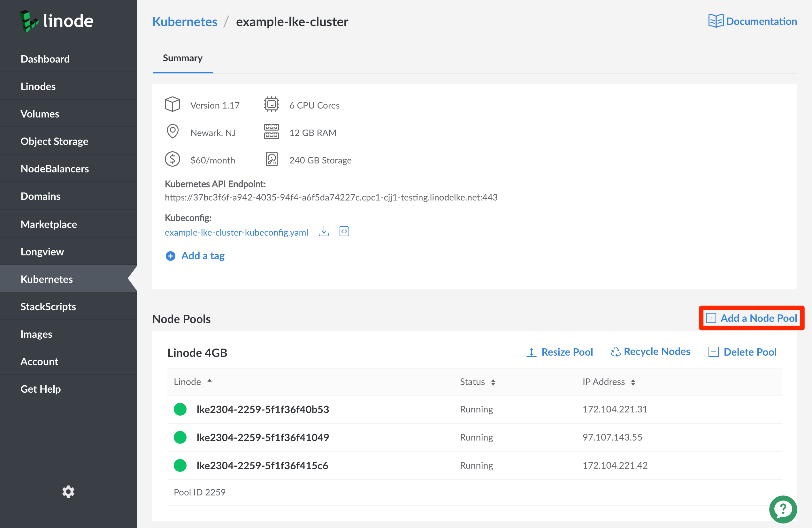Viewport: 812px width, 528px height.
Task: Click the view kubeconfig code icon
Action: (344, 232)
